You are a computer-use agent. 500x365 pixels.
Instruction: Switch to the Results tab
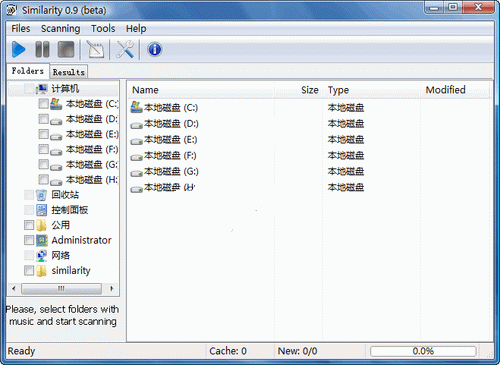[69, 72]
